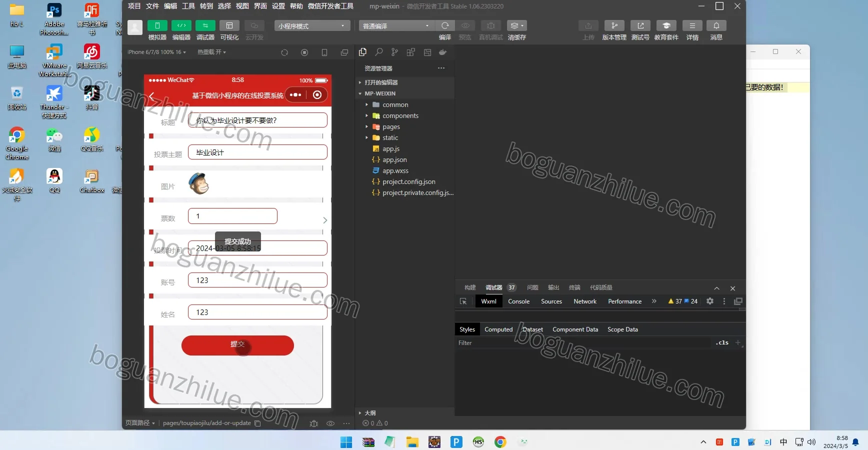The image size is (868, 450).
Task: Open the 测试号 test account icon
Action: pos(640,25)
